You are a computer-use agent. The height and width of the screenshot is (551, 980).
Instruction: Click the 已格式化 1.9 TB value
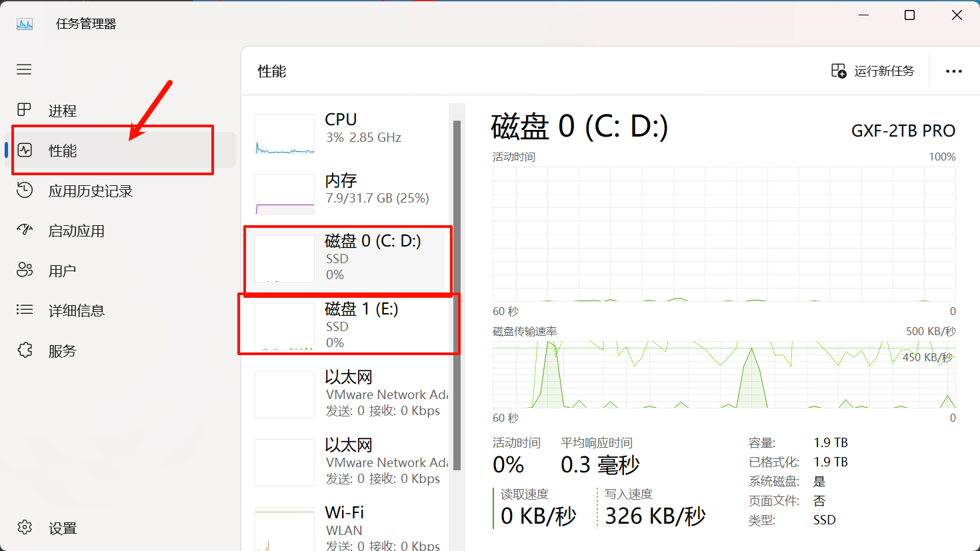831,462
